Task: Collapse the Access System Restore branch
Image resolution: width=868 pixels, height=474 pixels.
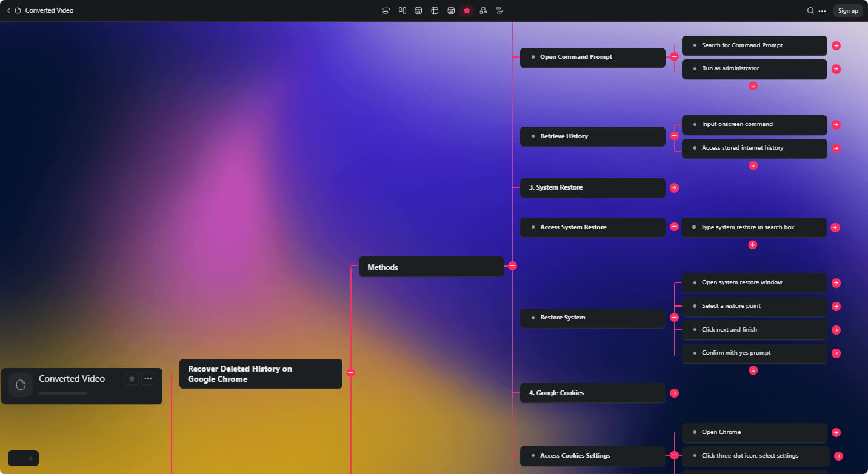Action: click(x=674, y=227)
